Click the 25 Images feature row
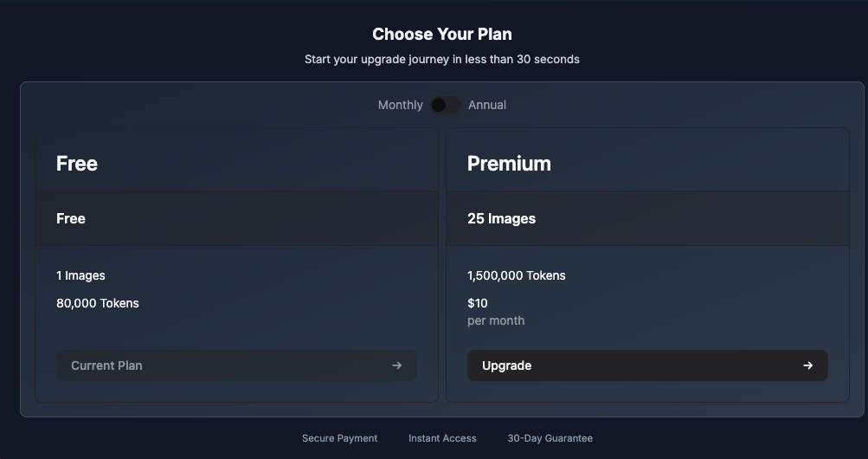 (x=501, y=219)
